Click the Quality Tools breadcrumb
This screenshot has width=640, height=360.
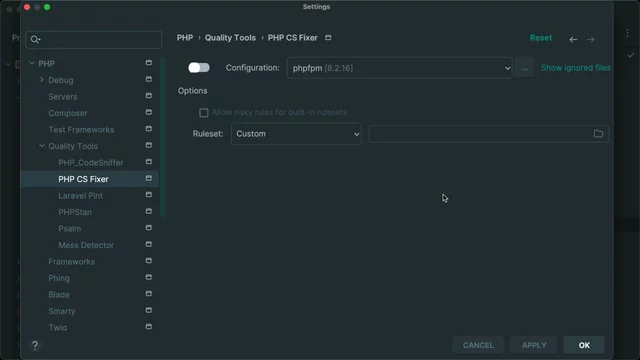[230, 38]
